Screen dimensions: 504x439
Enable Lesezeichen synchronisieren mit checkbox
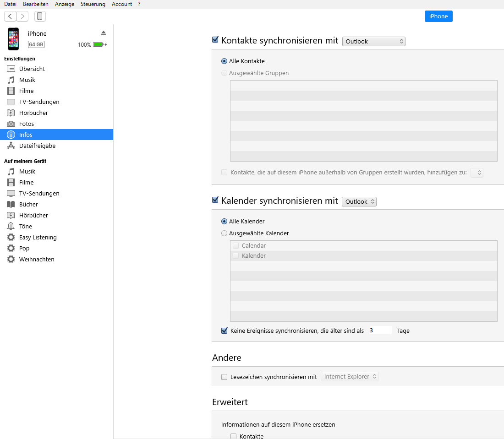(225, 377)
